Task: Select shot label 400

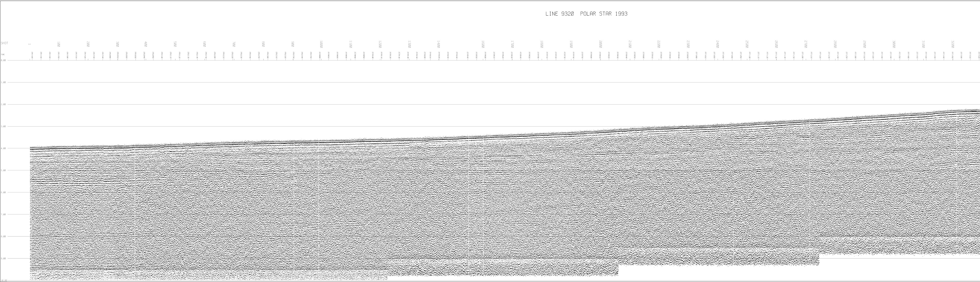Action: point(146,44)
